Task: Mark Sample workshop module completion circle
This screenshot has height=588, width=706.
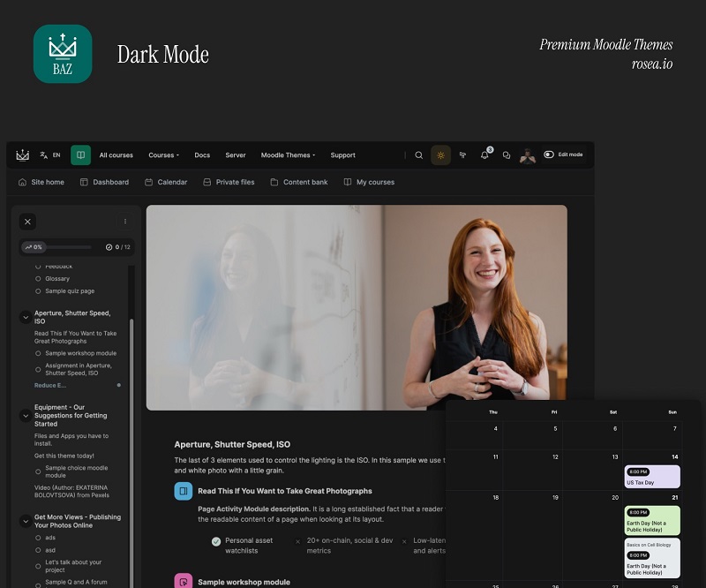Action: [38, 353]
